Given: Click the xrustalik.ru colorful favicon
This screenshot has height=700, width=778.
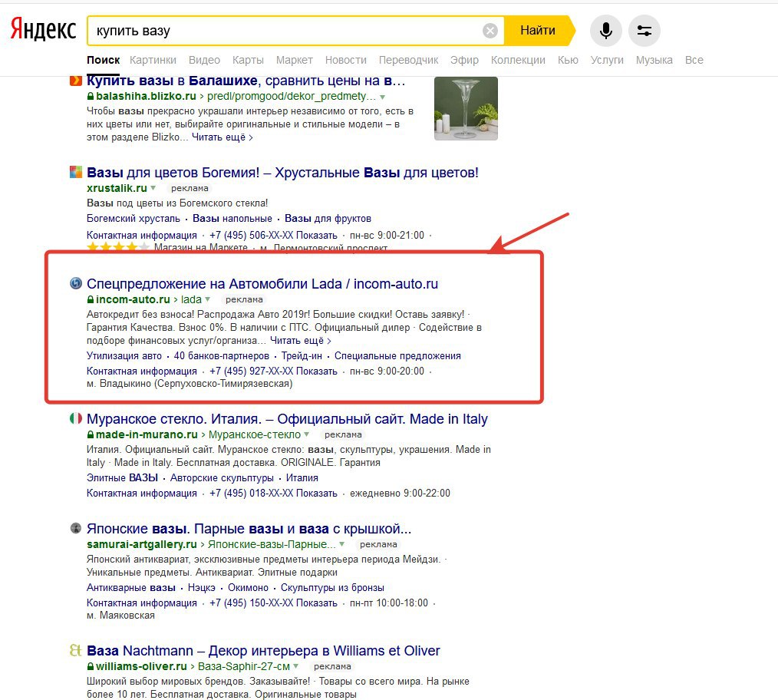Looking at the screenshot, I should (75, 172).
